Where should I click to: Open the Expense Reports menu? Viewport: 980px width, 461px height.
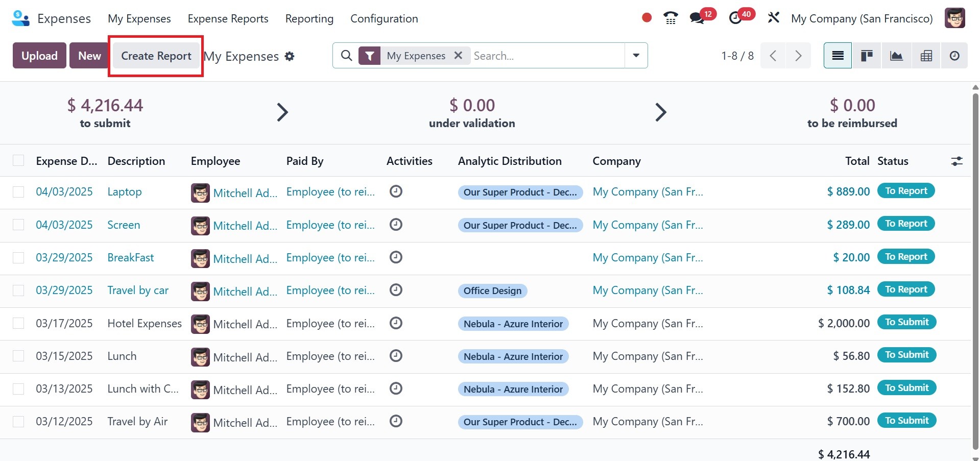click(228, 19)
